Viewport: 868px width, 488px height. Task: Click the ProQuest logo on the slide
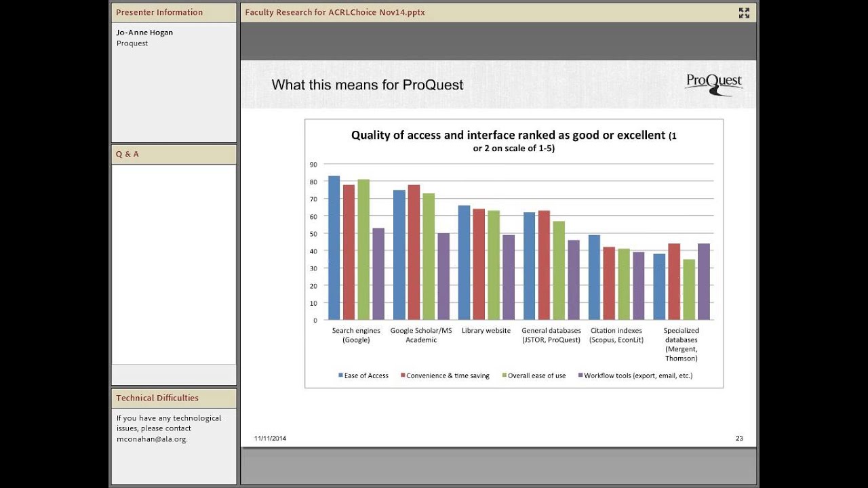(x=714, y=85)
